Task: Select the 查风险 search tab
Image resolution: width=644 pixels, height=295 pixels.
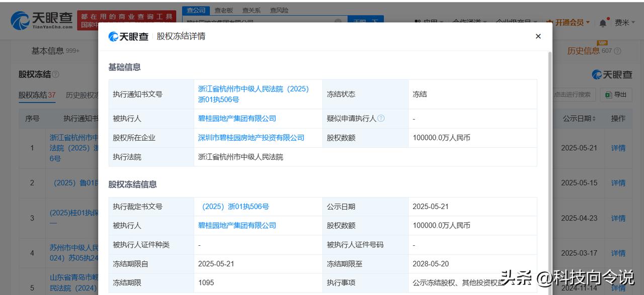Action: [x=279, y=10]
